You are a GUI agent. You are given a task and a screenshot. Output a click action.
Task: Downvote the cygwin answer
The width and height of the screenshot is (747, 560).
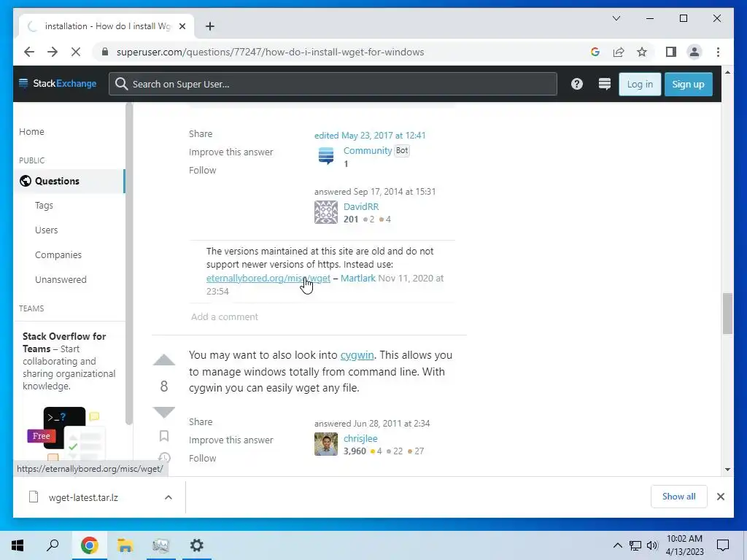pyautogui.click(x=164, y=412)
